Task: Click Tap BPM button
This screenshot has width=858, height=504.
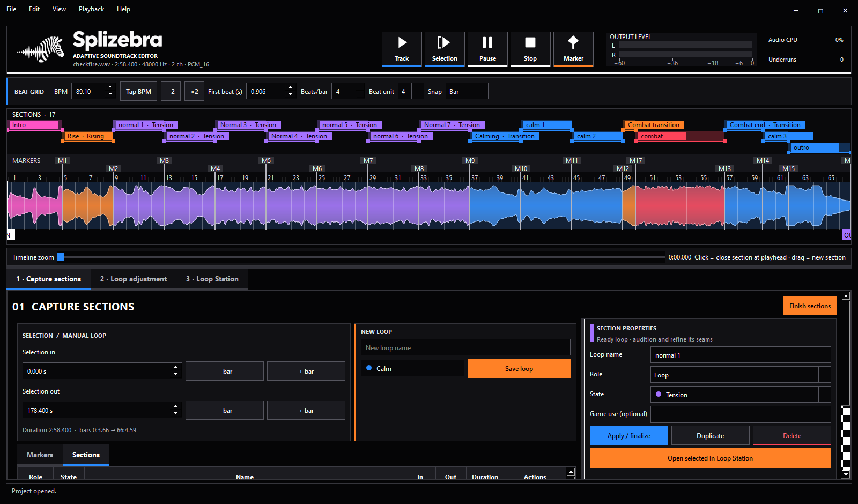Action: [138, 91]
